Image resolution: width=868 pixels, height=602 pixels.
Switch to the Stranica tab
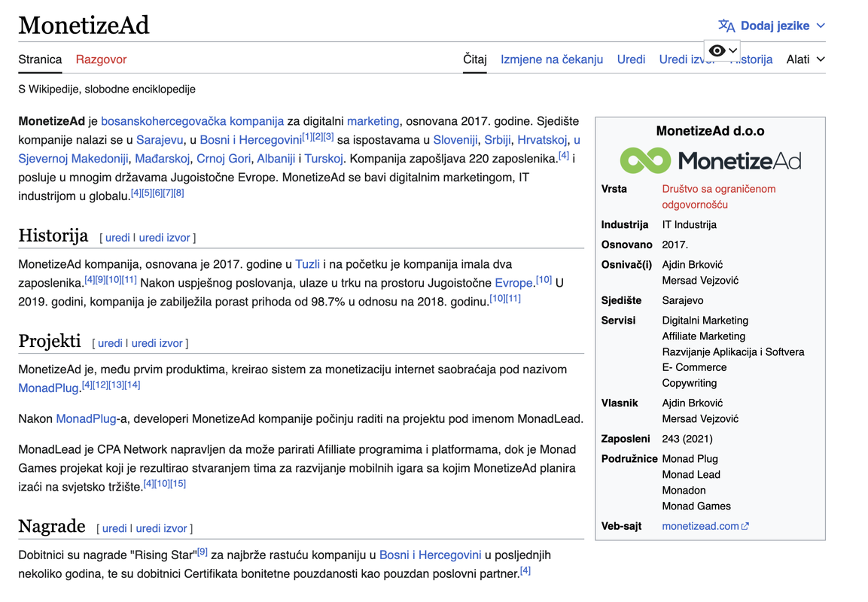40,59
